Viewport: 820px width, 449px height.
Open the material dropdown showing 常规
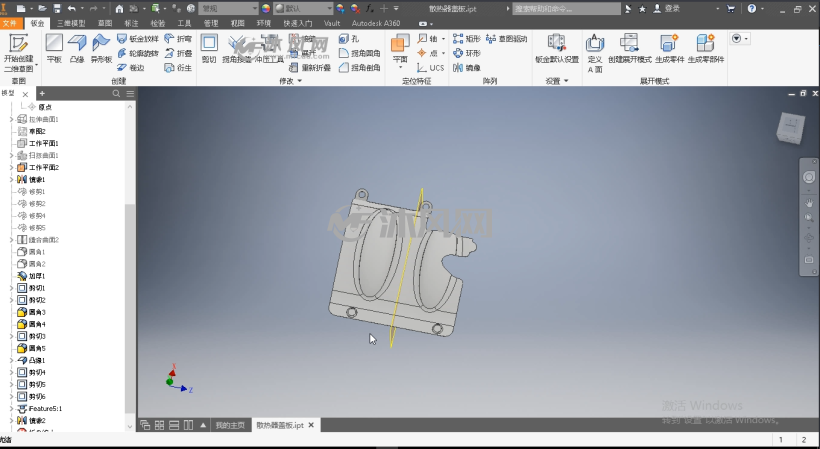point(229,8)
